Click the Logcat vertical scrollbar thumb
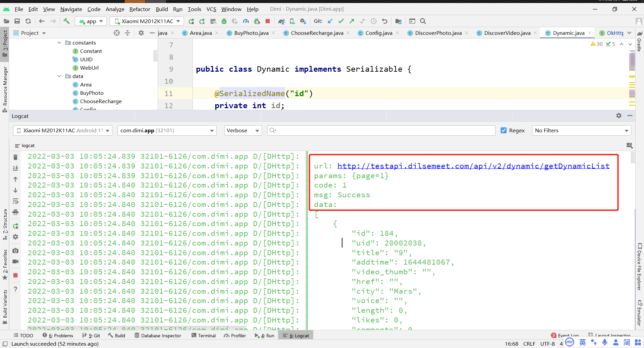 633,157
